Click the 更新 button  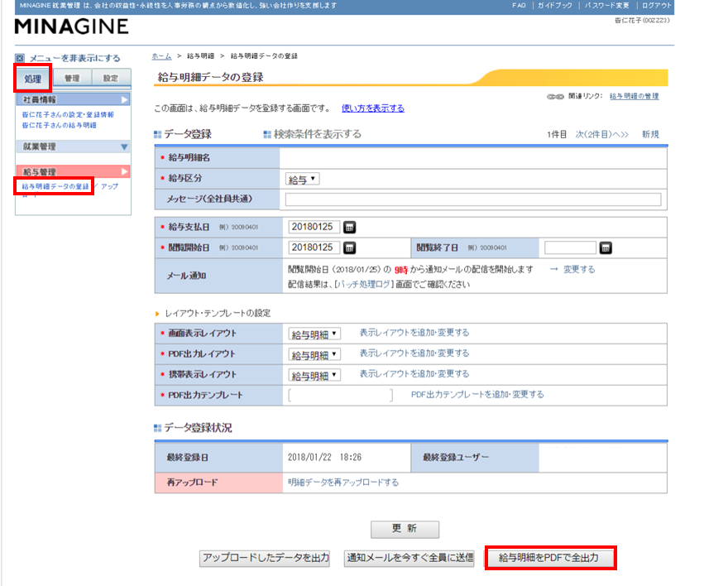[405, 529]
